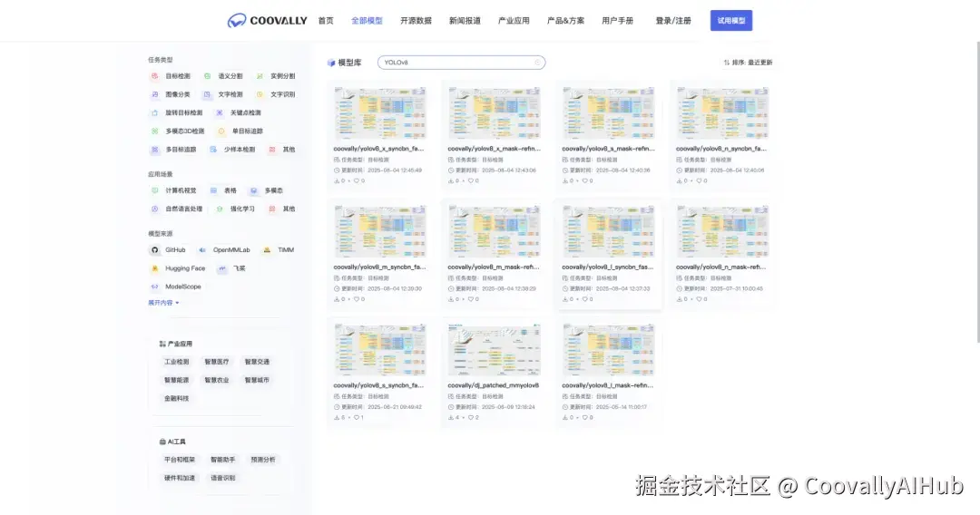The image size is (980, 515).
Task: Click the 多模态 scenario icon
Action: 253,190
